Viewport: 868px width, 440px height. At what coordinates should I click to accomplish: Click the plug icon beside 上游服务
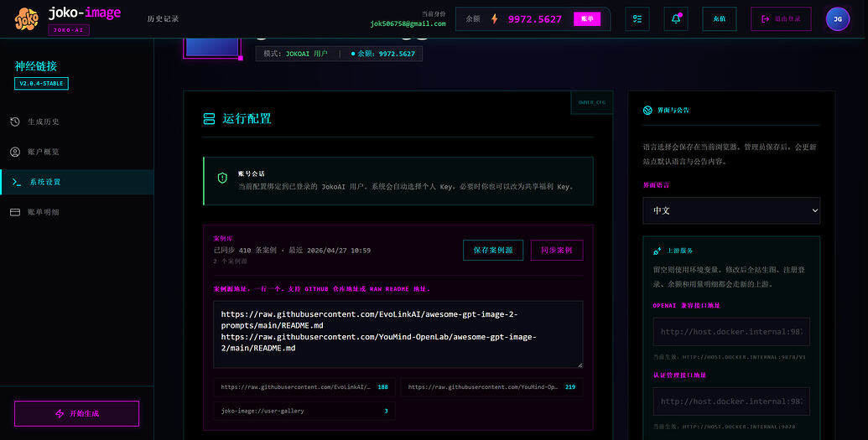(x=657, y=251)
